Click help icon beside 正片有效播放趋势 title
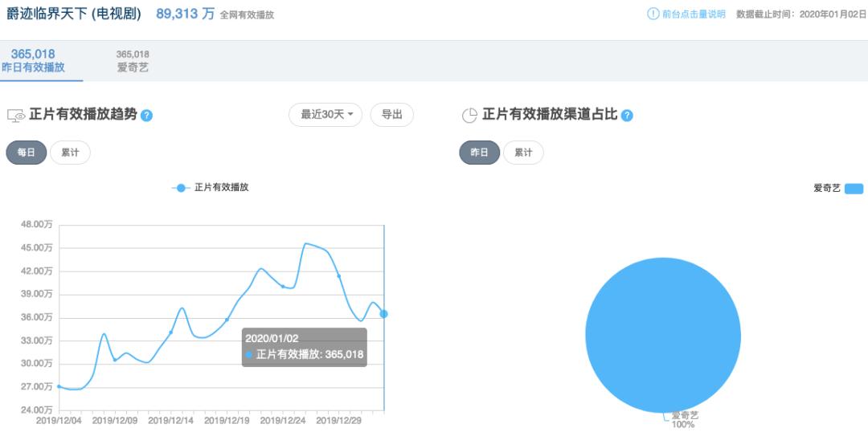 click(146, 116)
